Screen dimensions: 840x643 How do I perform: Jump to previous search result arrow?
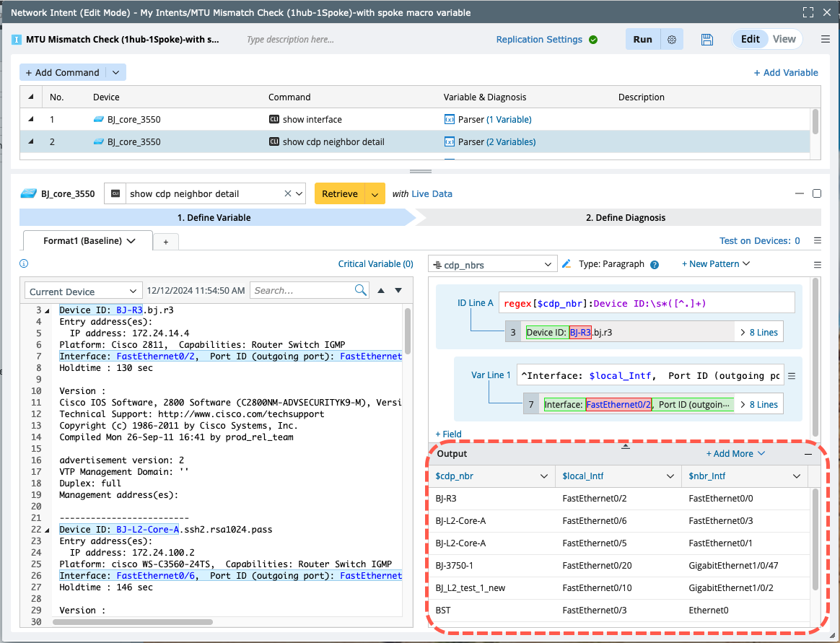381,291
